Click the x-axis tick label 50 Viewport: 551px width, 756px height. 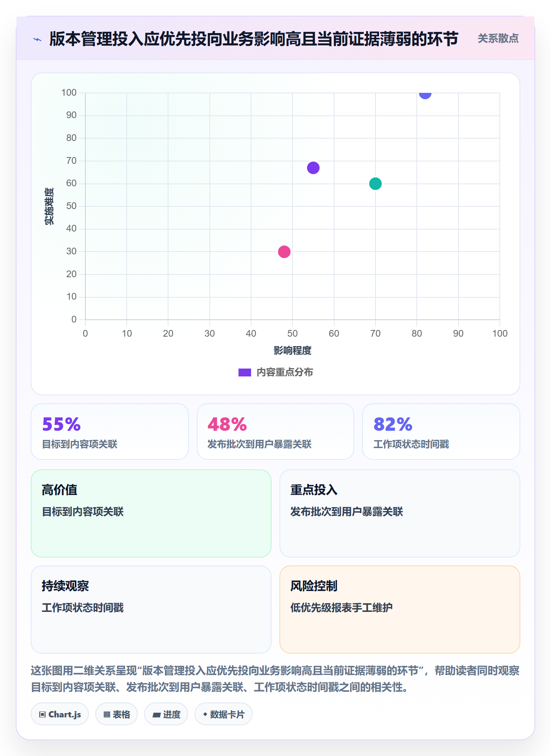(292, 334)
